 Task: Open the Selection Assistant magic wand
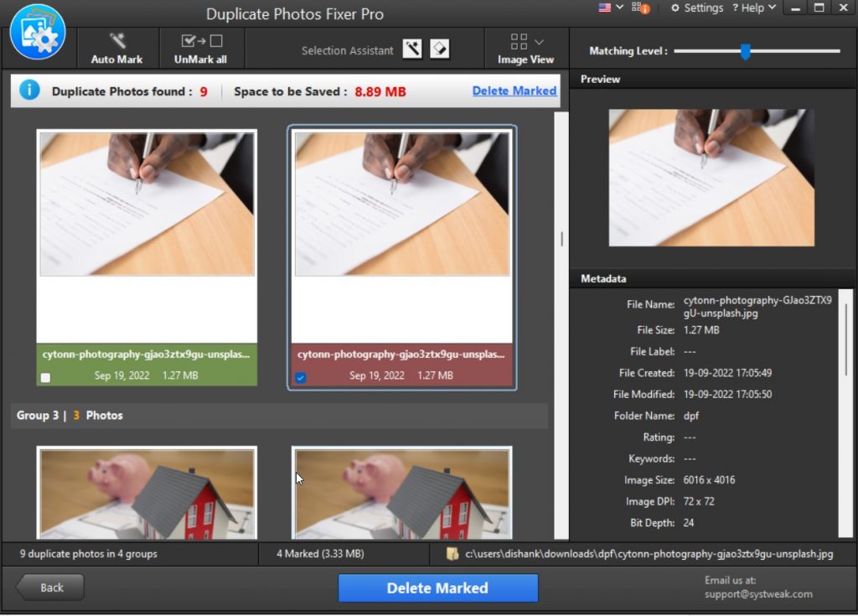pos(412,49)
